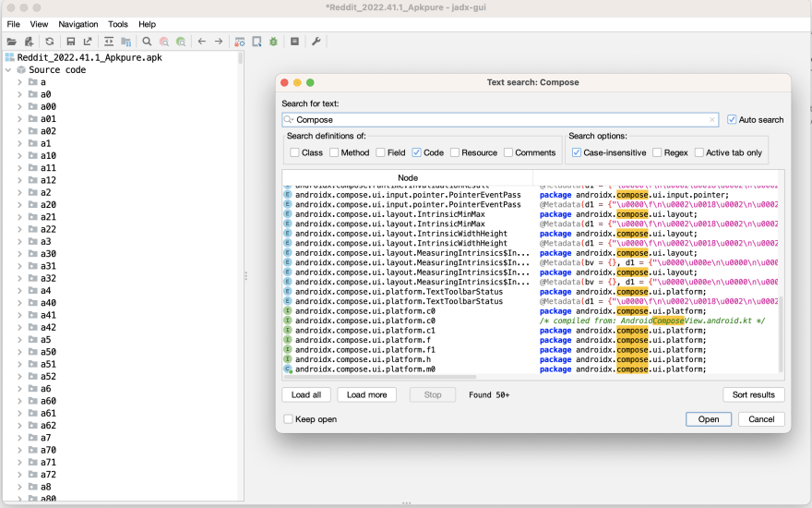The image size is (812, 508).
Task: Expand package a0 in the tree
Action: point(19,94)
